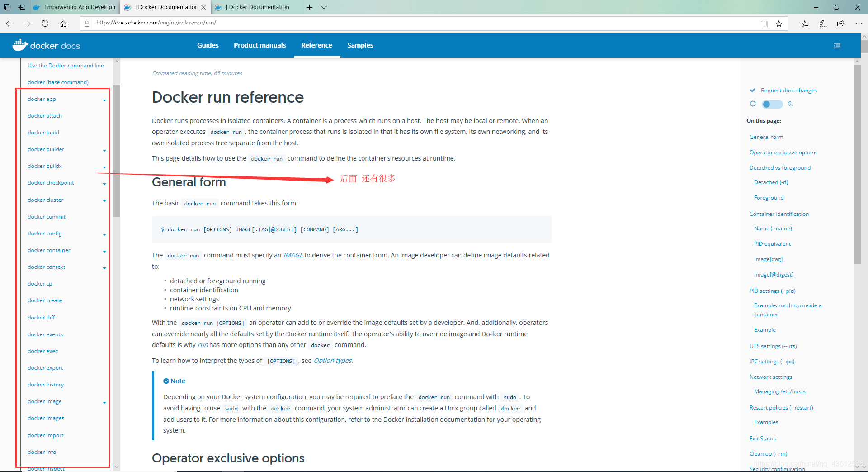Share this page icon
Viewport: 868px width, 472px height.
pyautogui.click(x=840, y=24)
